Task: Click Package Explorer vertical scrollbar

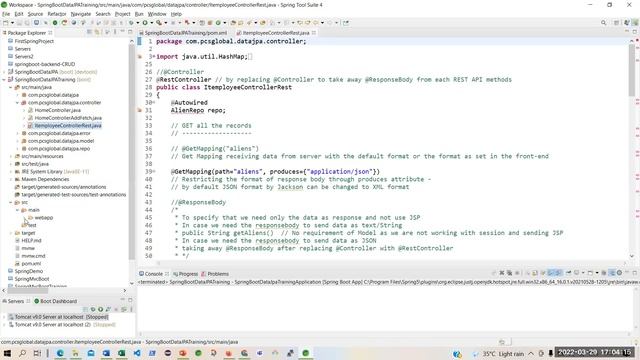Action: pos(132,151)
